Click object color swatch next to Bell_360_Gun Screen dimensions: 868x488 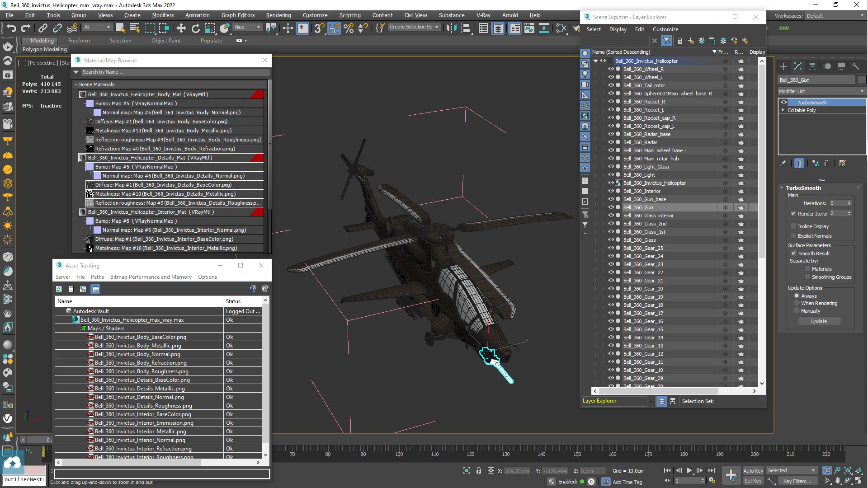coord(862,80)
